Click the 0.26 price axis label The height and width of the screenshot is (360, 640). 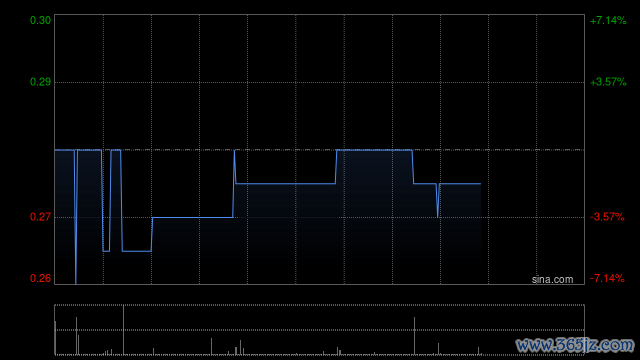tap(40, 278)
